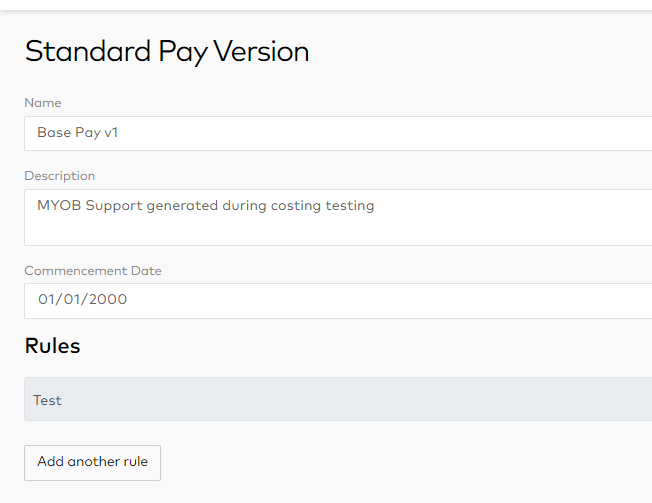Click the 01/01/2000 date value
This screenshot has height=503, width=652.
tap(82, 299)
